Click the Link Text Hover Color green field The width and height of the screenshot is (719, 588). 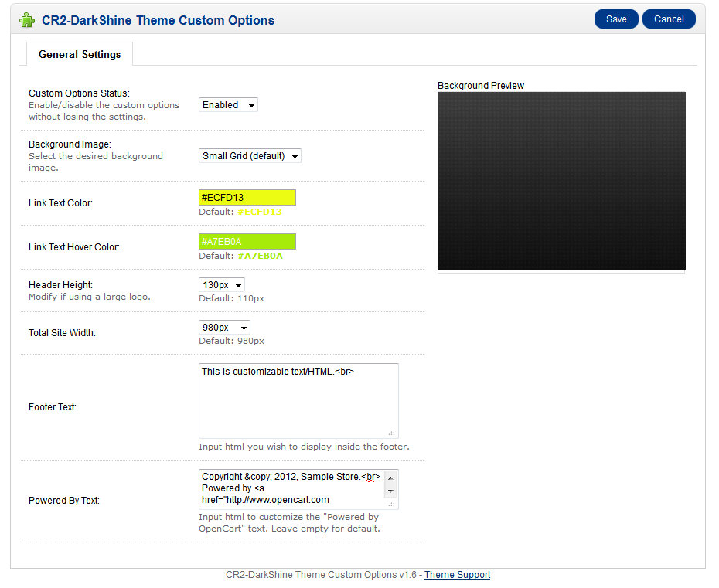coord(247,242)
